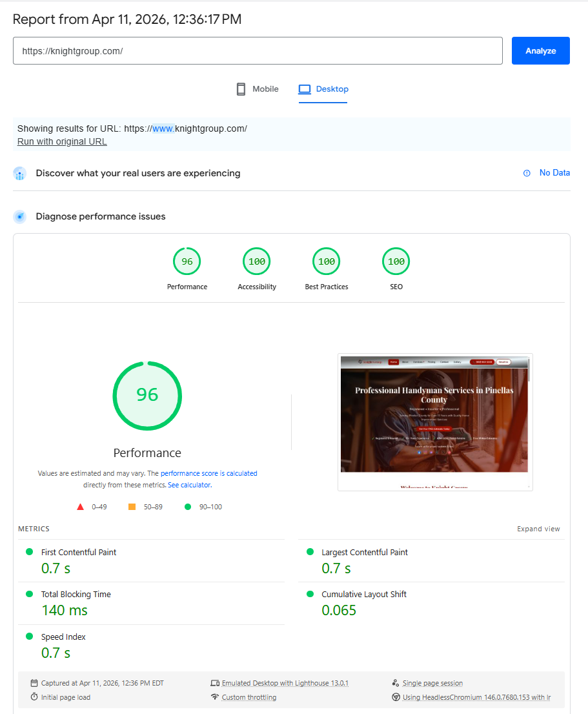Click Expand view to enlarge screenshots
This screenshot has height=714, width=588.
point(538,528)
